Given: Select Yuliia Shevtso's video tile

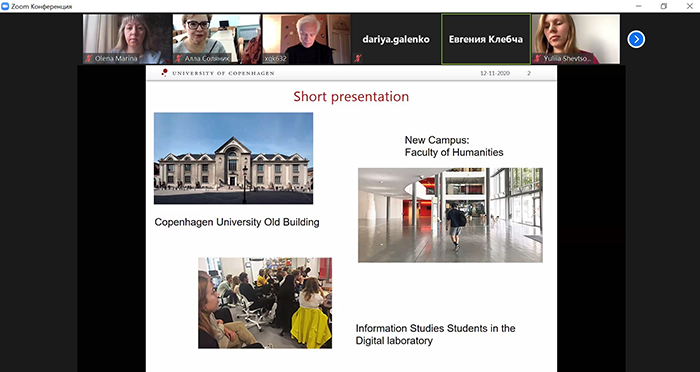Looking at the screenshot, I should [x=575, y=39].
